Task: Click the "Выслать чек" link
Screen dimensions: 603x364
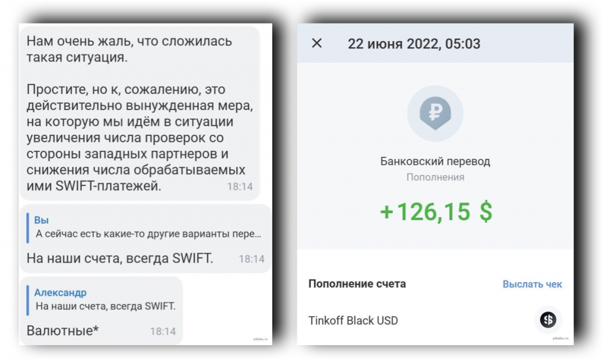Action: point(532,284)
